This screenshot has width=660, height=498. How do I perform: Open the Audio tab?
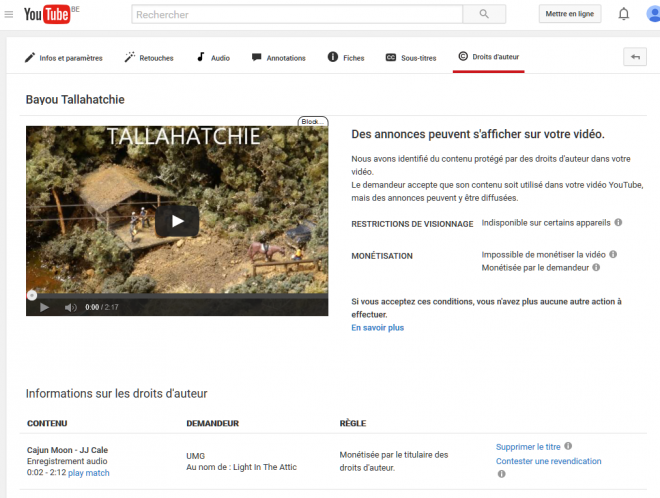pyautogui.click(x=213, y=58)
